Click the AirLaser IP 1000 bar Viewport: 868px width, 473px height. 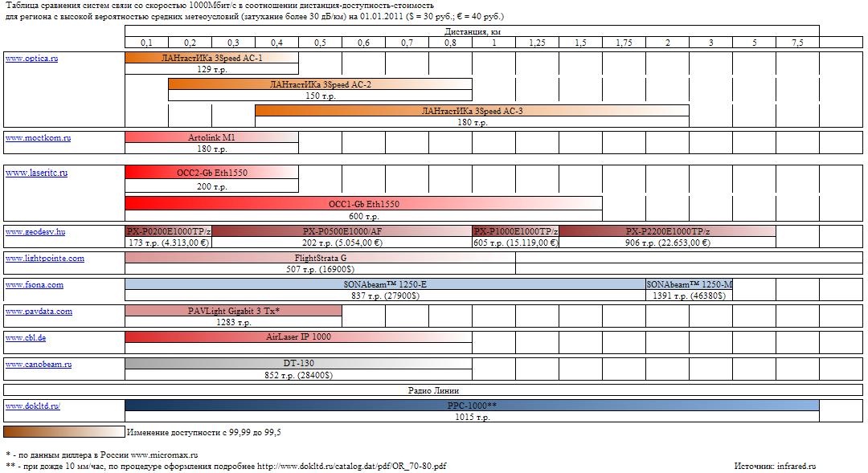point(298,337)
